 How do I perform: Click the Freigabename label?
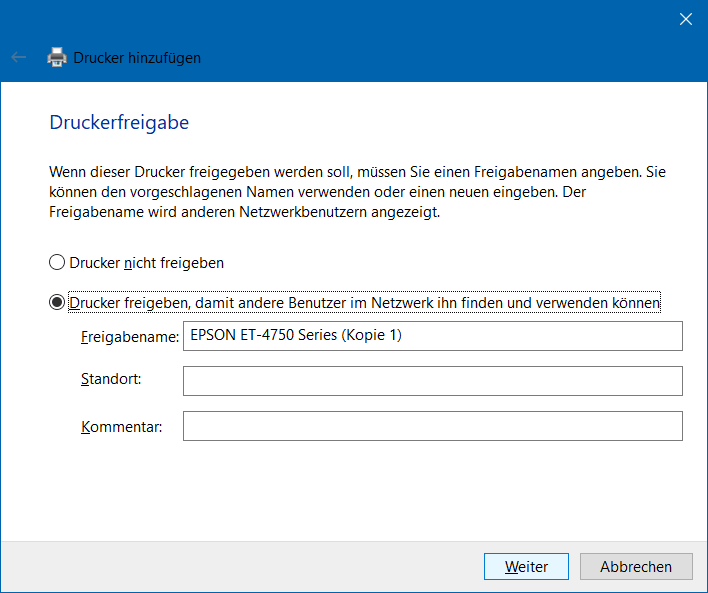[x=129, y=337]
